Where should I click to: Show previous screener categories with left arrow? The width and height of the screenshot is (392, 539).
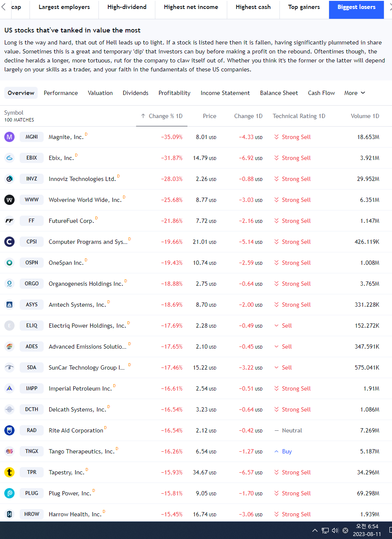4,7
